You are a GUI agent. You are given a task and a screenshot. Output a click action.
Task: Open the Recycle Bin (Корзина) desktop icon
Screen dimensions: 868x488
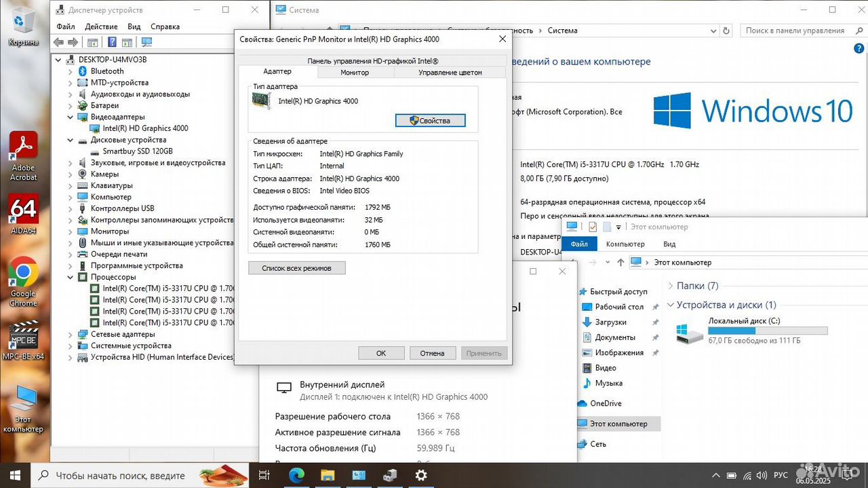[23, 26]
